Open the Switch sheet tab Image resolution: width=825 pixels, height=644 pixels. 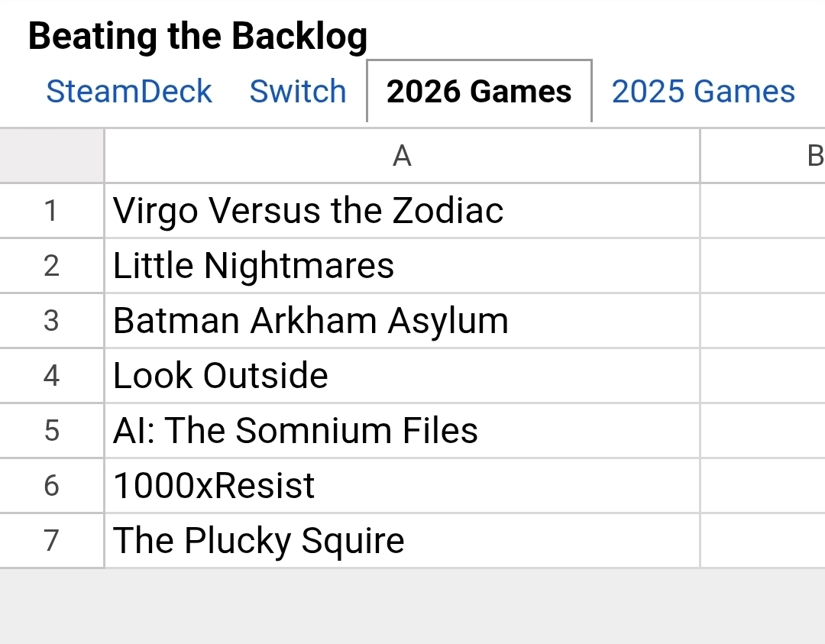pos(298,92)
